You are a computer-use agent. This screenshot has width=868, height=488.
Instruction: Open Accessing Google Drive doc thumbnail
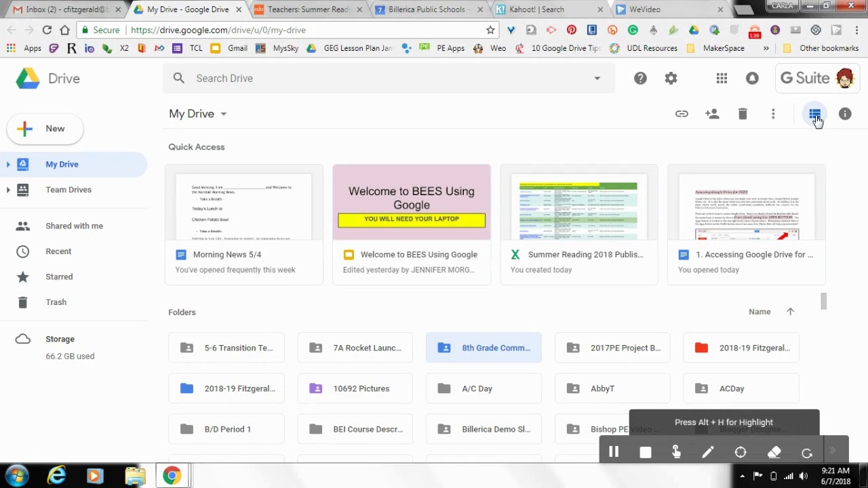tap(747, 203)
